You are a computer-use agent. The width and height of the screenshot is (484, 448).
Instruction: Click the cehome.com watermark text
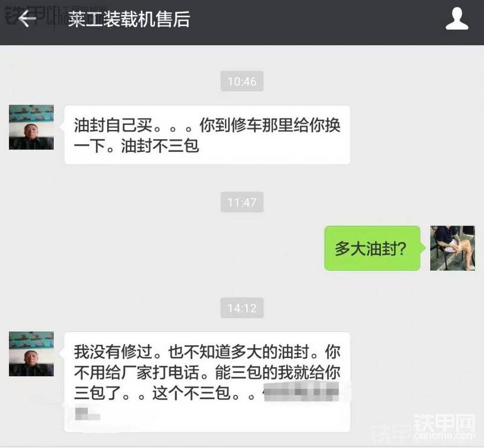[444, 436]
